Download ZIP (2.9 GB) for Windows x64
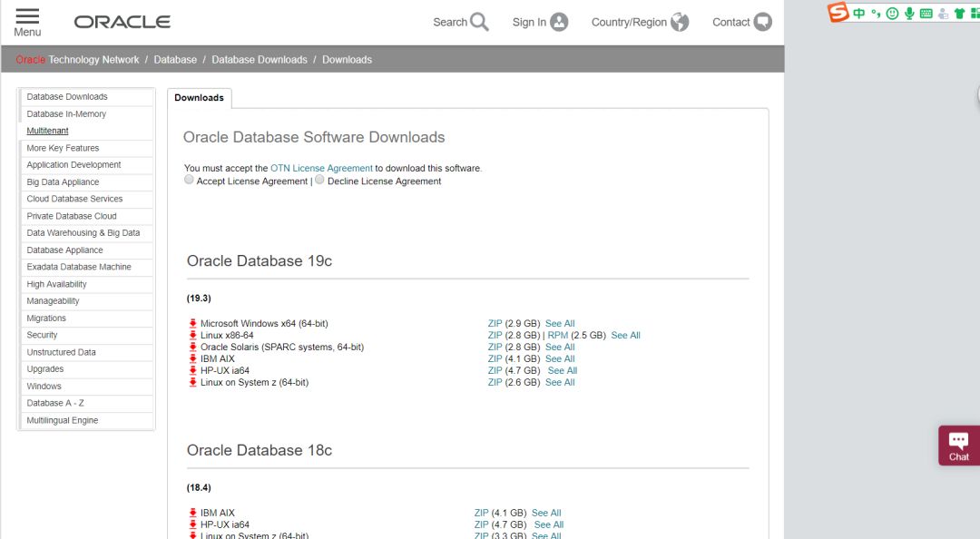 pyautogui.click(x=495, y=323)
